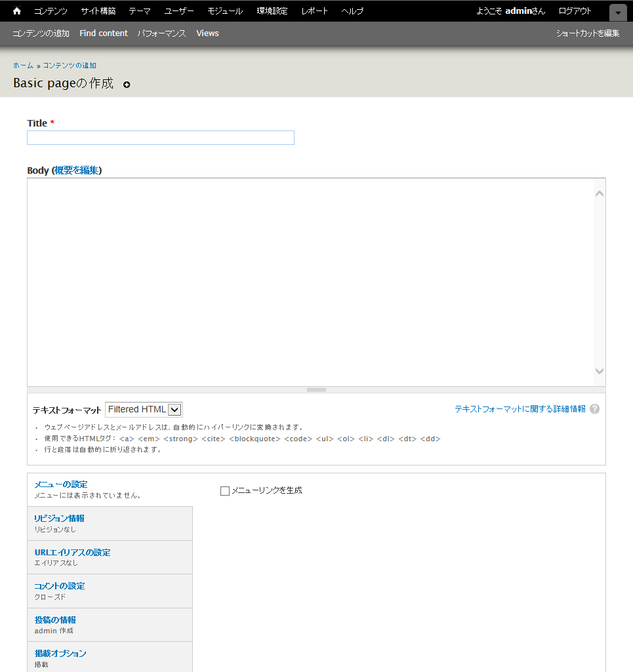Click the add-to-shortcuts plus icon

(127, 85)
